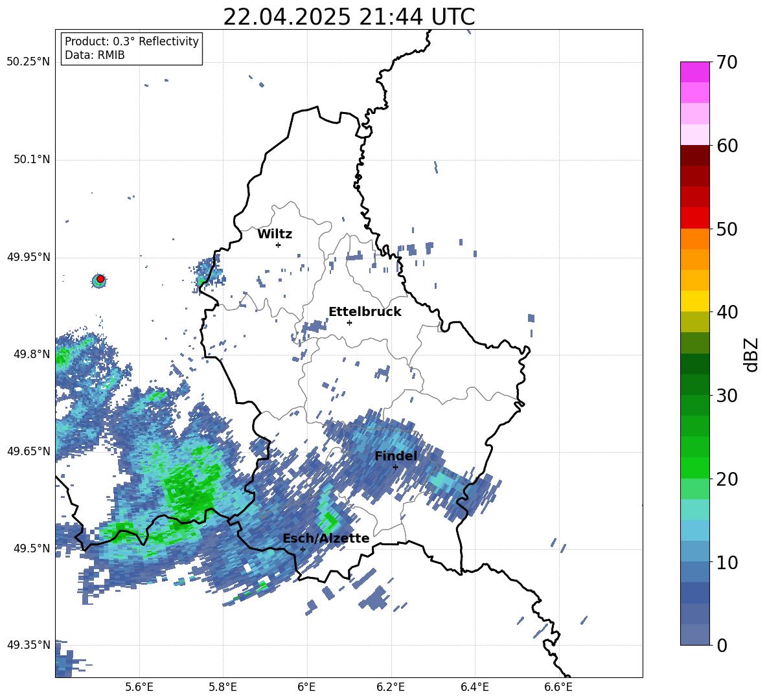Click the 50.25°N latitude label
Image resolution: width=767 pixels, height=700 pixels.
coord(29,62)
